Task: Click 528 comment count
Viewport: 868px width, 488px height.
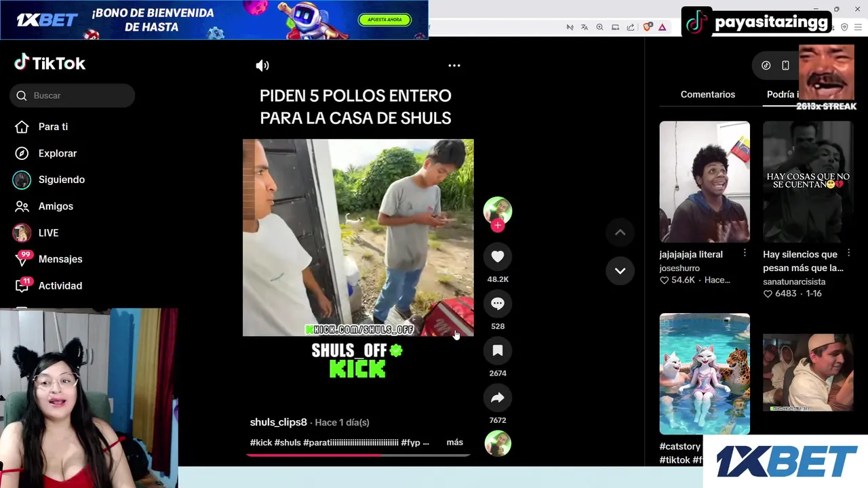Action: pos(498,326)
